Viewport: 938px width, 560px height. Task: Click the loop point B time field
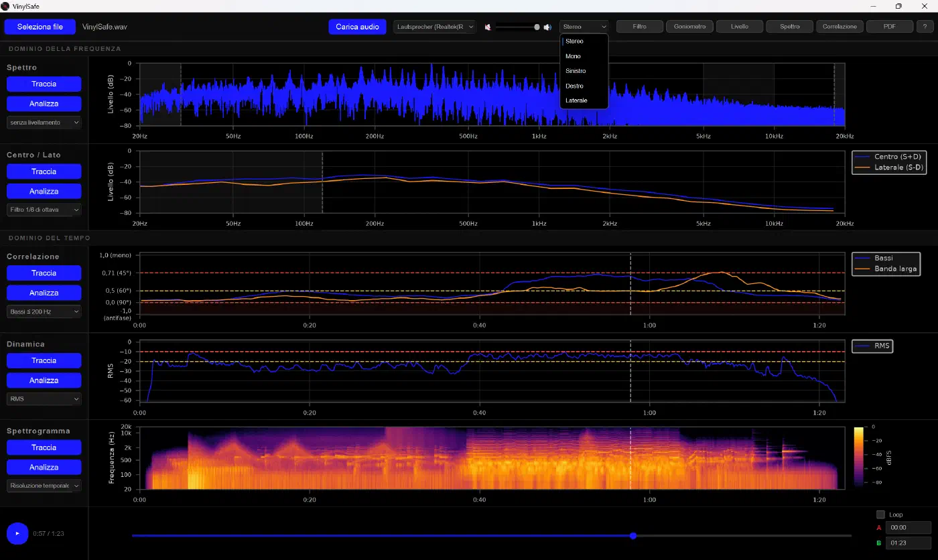(x=909, y=543)
